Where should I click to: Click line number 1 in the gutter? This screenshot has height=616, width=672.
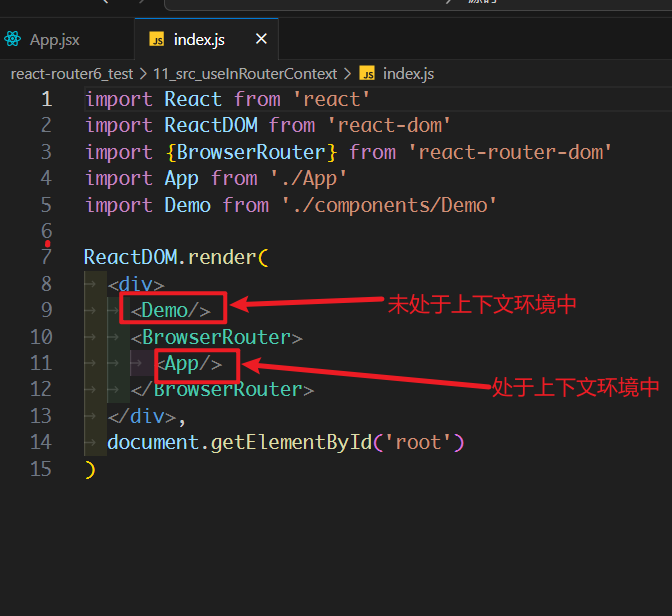click(x=46, y=99)
